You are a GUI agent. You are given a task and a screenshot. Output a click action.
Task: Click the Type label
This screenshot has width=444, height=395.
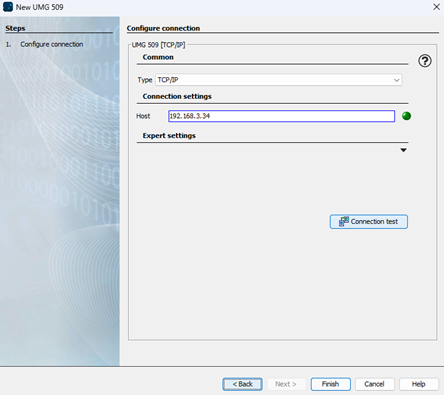(x=145, y=80)
